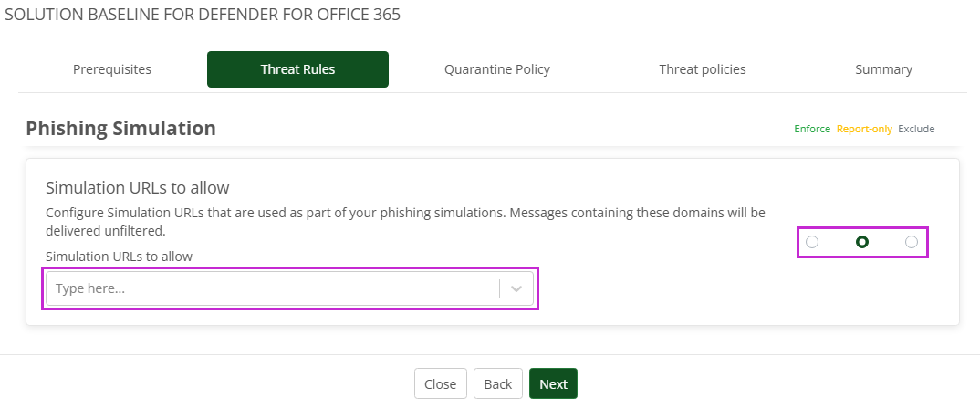Select the Enforce radio button
980x409 pixels.
[x=812, y=242]
